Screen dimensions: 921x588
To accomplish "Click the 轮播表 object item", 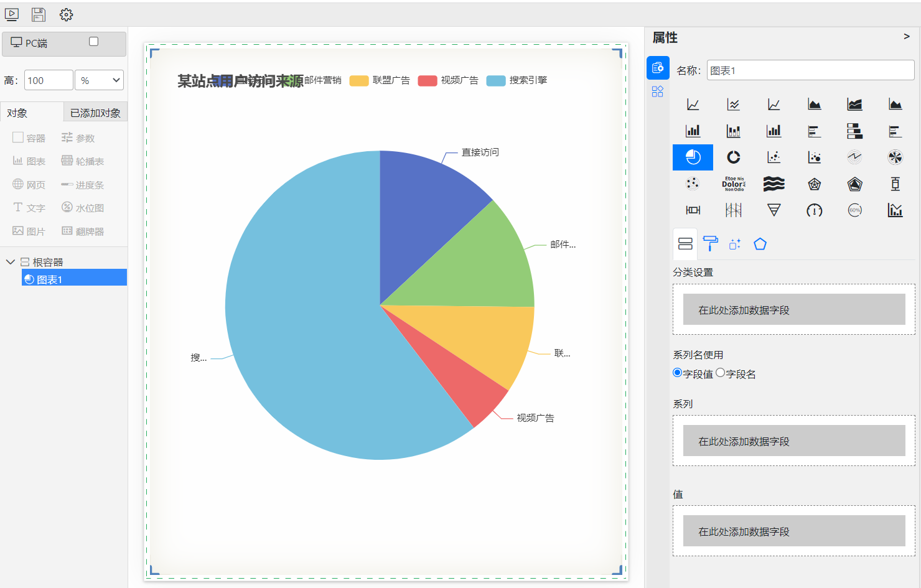I will click(82, 161).
